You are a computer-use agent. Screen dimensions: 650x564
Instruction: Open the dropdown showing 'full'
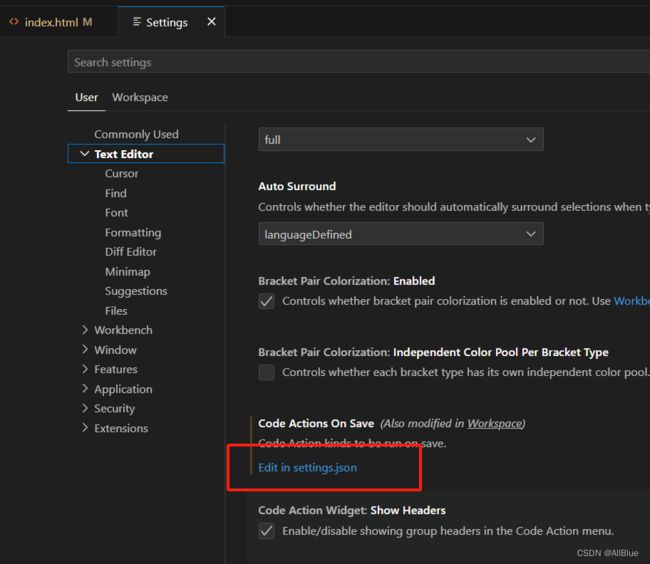click(401, 140)
